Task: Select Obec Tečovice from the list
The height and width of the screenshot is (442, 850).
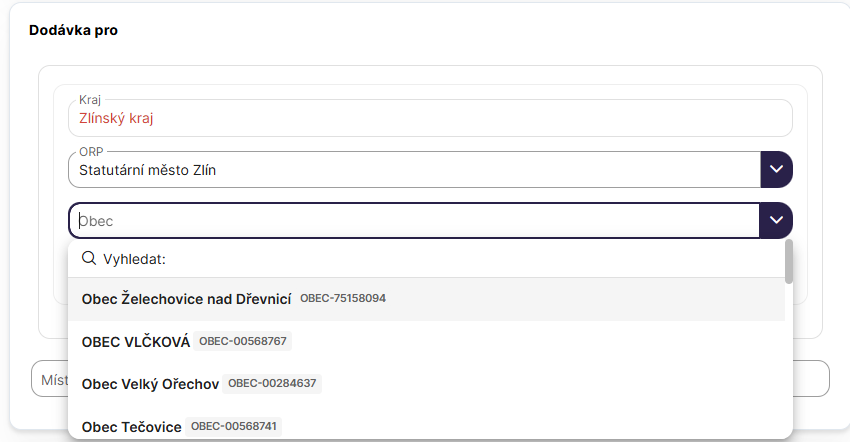Action: pos(131,427)
